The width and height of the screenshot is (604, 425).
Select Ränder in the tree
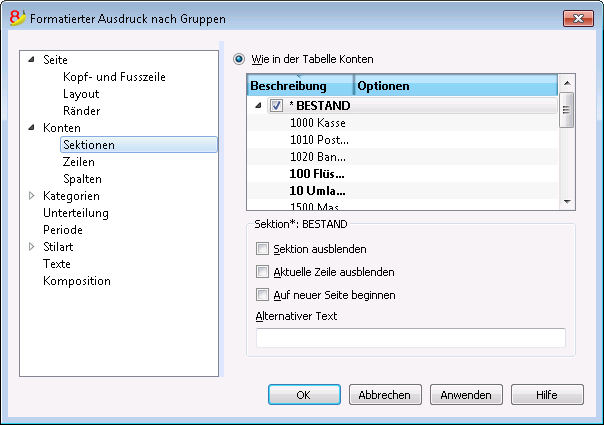pos(82,111)
